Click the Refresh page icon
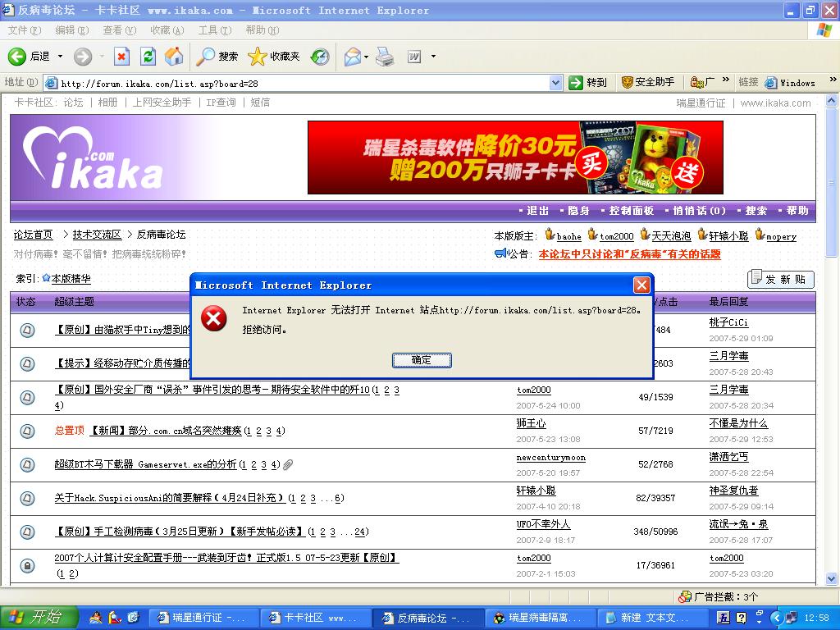Image resolution: width=840 pixels, height=630 pixels. 148,57
